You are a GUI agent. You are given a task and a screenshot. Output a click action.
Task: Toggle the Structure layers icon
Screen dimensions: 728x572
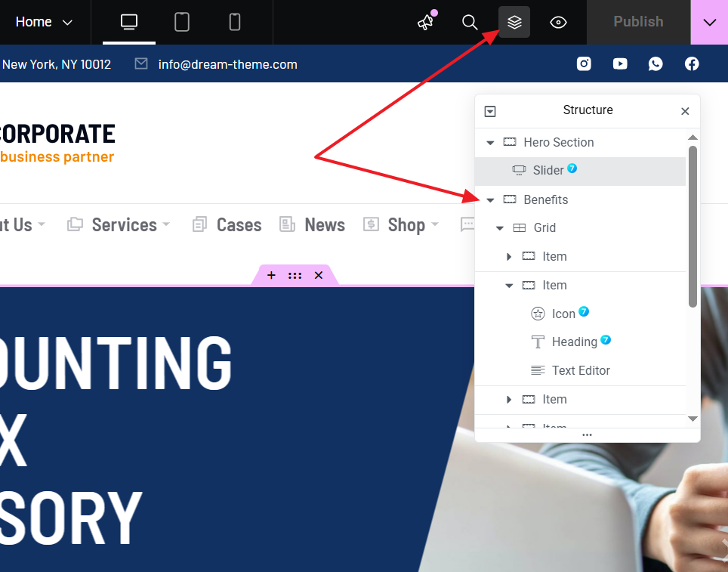coord(514,22)
